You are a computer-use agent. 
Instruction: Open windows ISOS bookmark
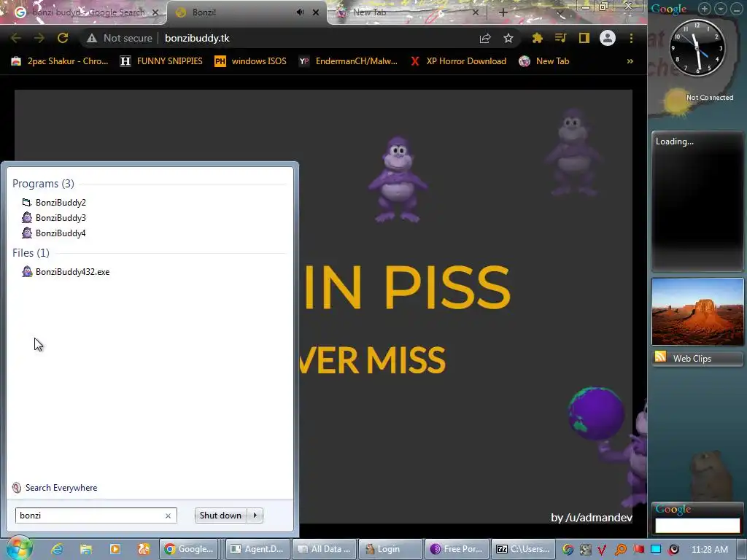[251, 61]
